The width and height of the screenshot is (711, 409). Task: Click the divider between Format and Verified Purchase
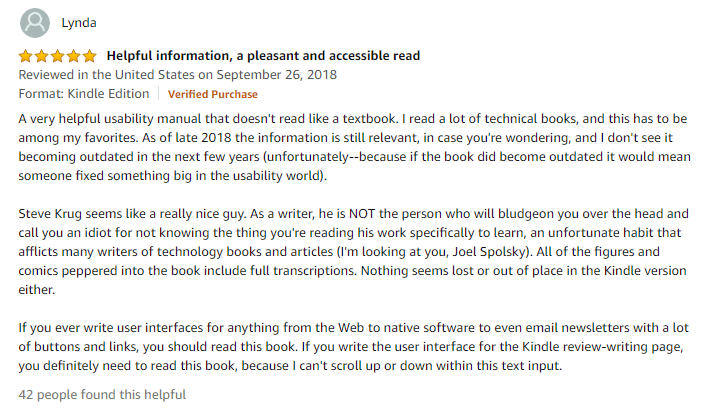point(159,94)
